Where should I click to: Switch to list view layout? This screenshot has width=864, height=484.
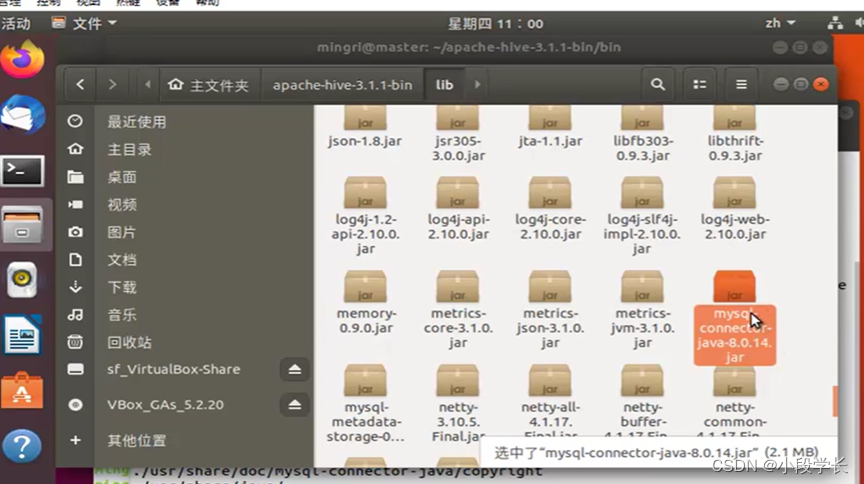[x=699, y=84]
